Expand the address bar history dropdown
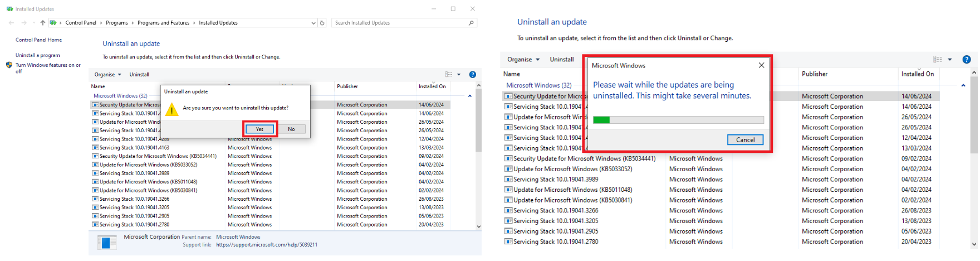 pyautogui.click(x=313, y=23)
